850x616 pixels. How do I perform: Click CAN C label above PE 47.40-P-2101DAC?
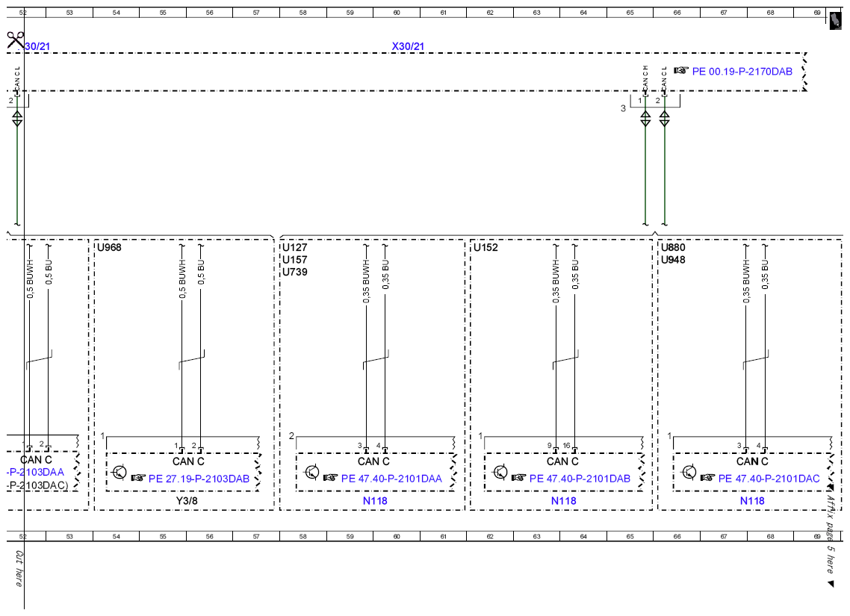(752, 461)
